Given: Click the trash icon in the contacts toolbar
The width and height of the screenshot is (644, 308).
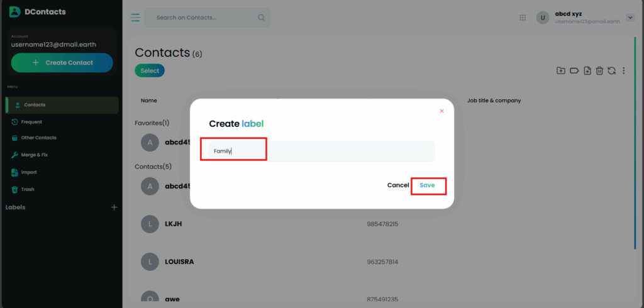Looking at the screenshot, I should tap(600, 71).
